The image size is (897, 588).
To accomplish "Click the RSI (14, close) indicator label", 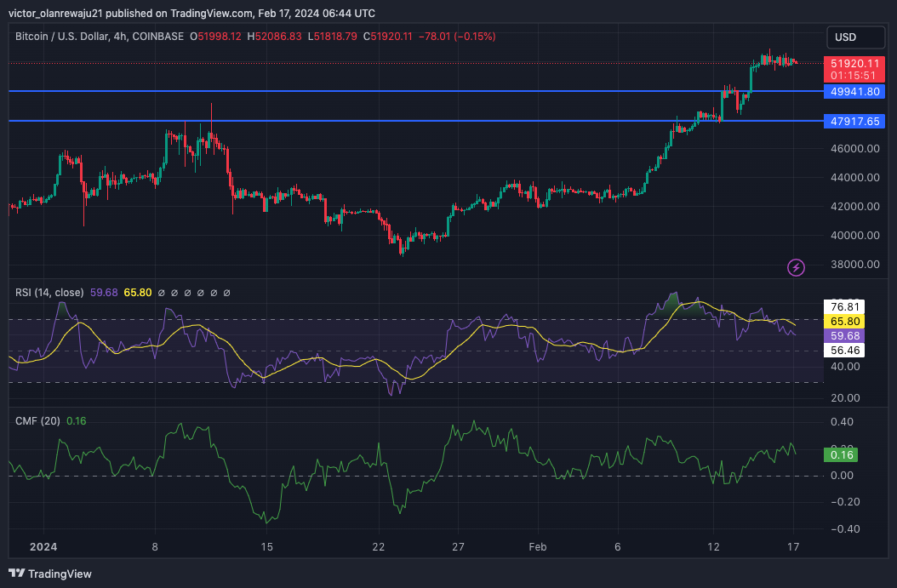I will point(49,293).
